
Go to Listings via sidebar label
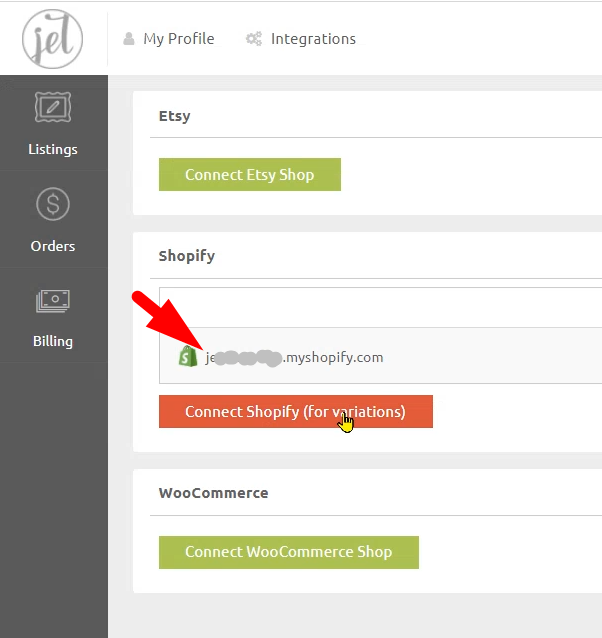53,150
